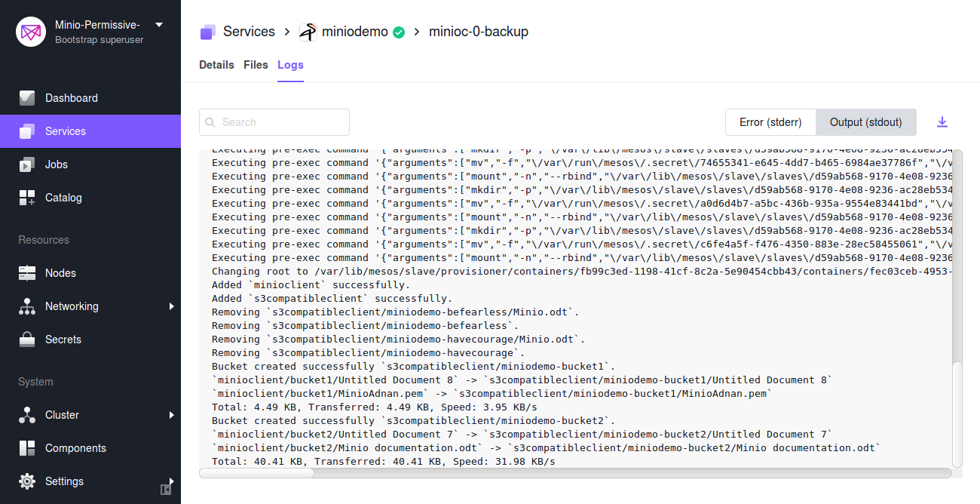This screenshot has height=504, width=980.
Task: Select the Logs tab
Action: (290, 65)
